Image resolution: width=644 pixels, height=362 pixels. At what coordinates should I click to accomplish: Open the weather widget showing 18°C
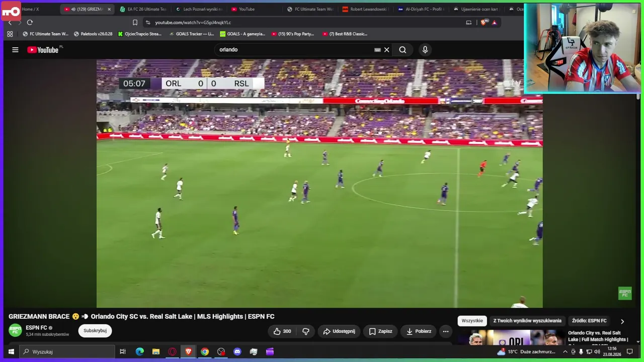pyautogui.click(x=526, y=351)
